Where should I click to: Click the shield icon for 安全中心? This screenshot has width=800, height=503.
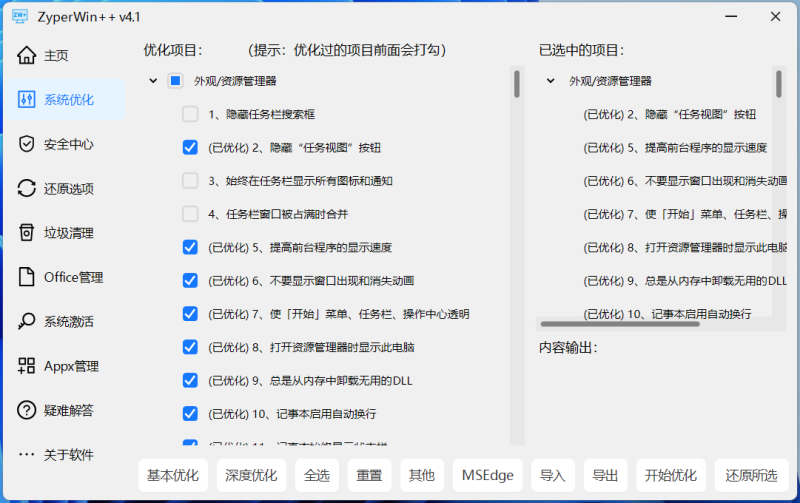[x=27, y=144]
